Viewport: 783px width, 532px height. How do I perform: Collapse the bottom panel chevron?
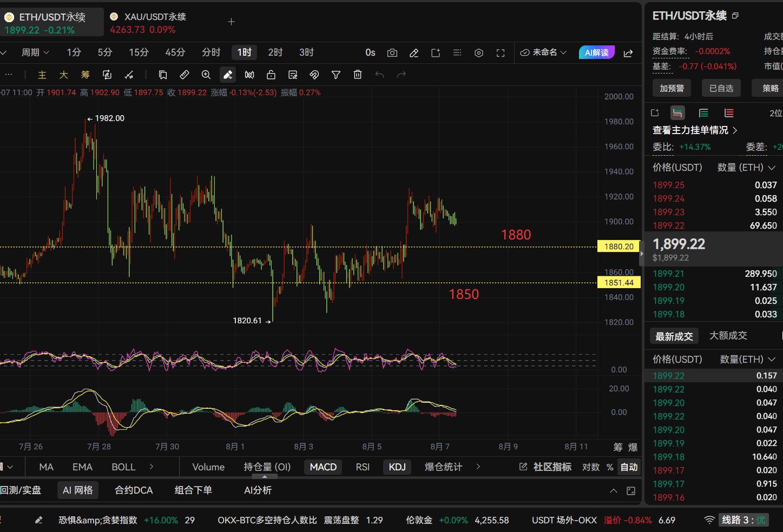613,491
